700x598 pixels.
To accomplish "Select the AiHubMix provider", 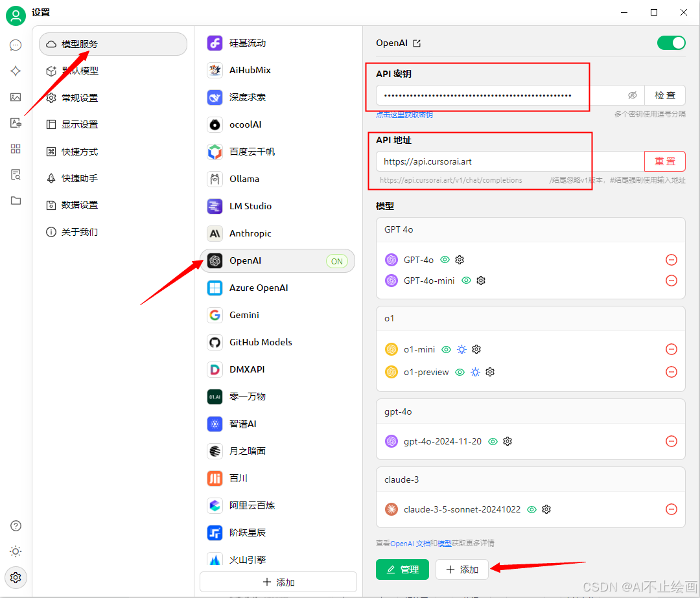I will [x=277, y=70].
